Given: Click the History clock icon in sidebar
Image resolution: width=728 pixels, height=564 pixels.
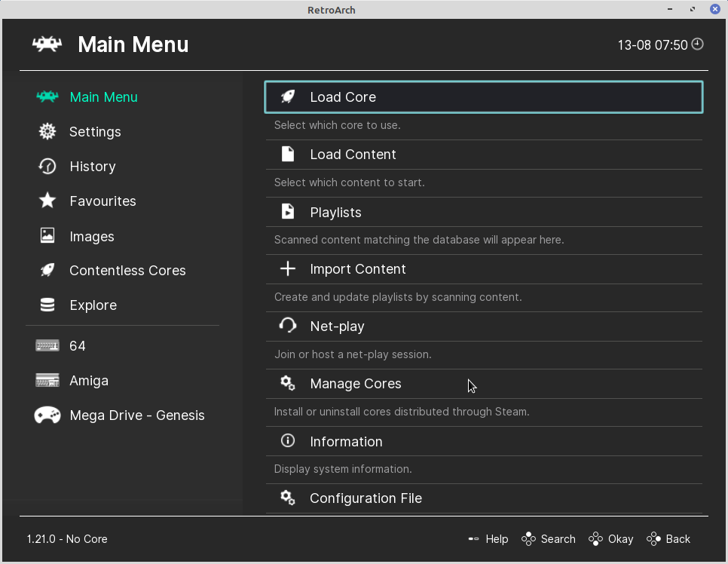Looking at the screenshot, I should (47, 167).
